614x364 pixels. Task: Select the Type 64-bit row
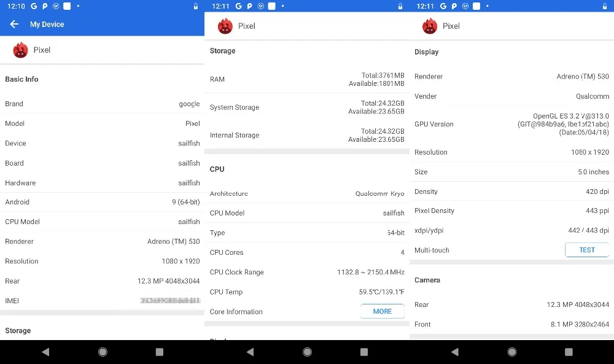307,233
